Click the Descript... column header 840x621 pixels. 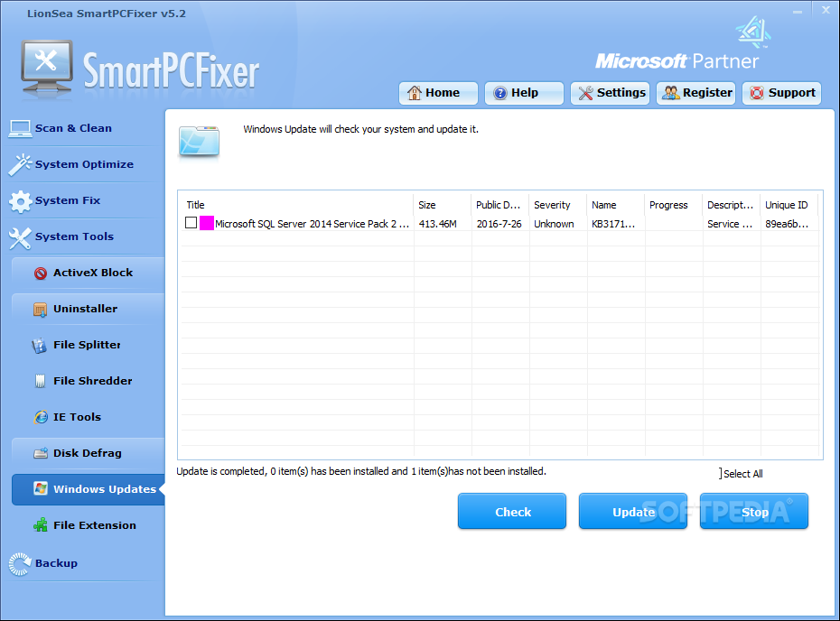732,205
